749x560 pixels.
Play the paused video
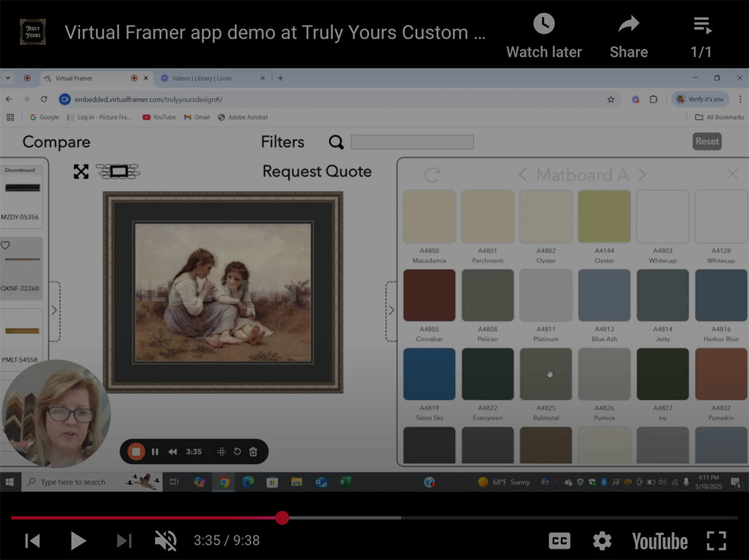(78, 541)
